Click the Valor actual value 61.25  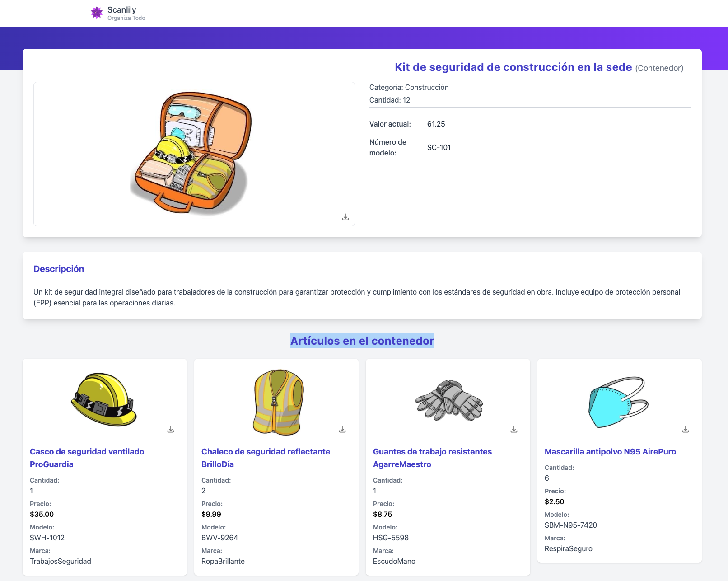[x=436, y=124]
